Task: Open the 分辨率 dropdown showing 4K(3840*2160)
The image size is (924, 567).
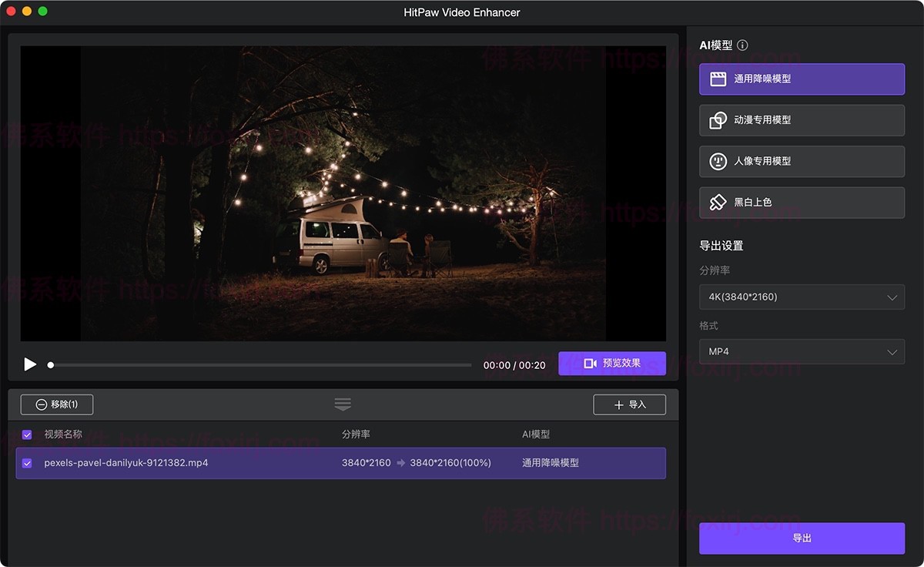Action: pyautogui.click(x=802, y=297)
